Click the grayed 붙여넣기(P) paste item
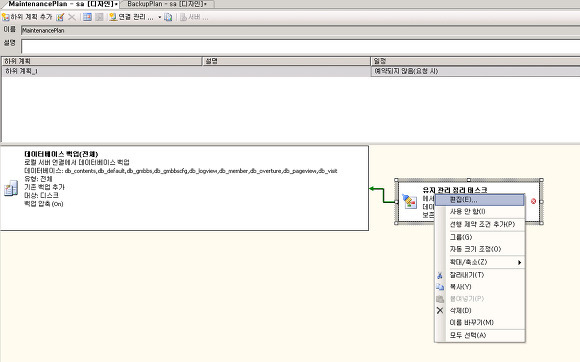The height and width of the screenshot is (362, 580). pos(480,298)
